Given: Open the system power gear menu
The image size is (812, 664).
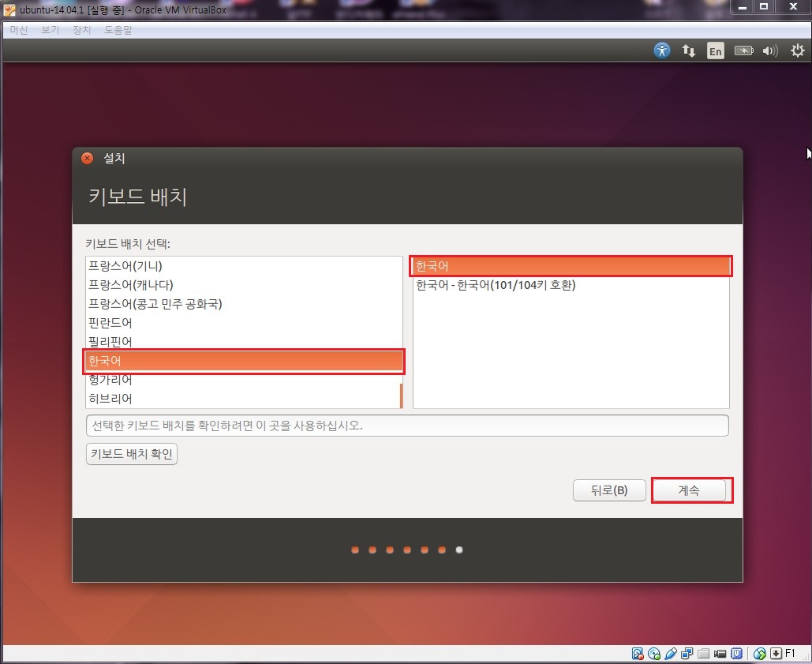Looking at the screenshot, I should 796,51.
